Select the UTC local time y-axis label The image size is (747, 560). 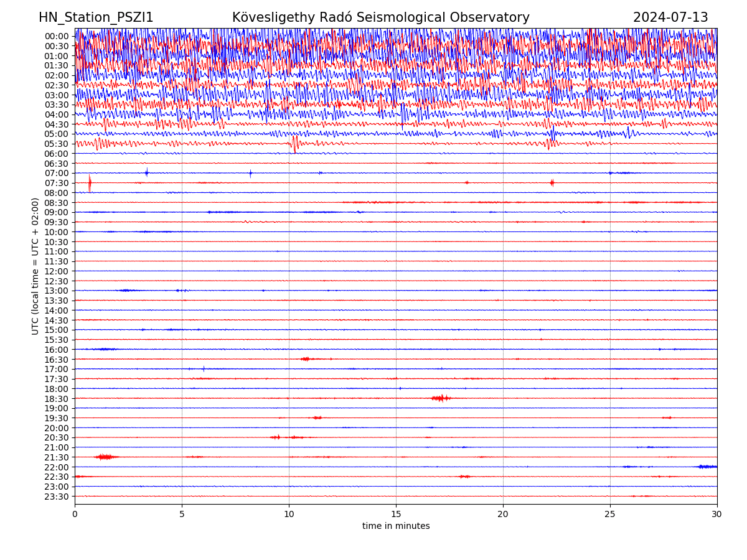(x=35, y=266)
